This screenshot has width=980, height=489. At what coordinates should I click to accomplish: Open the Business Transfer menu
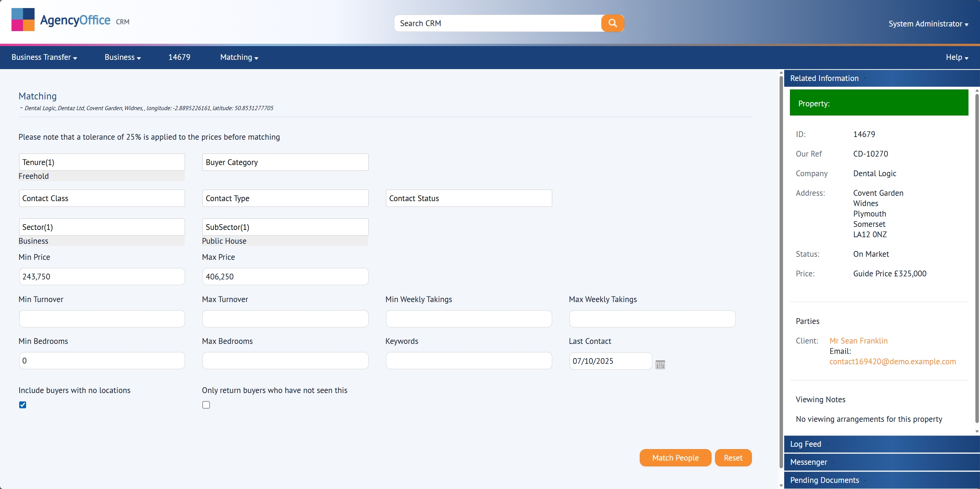pyautogui.click(x=43, y=57)
